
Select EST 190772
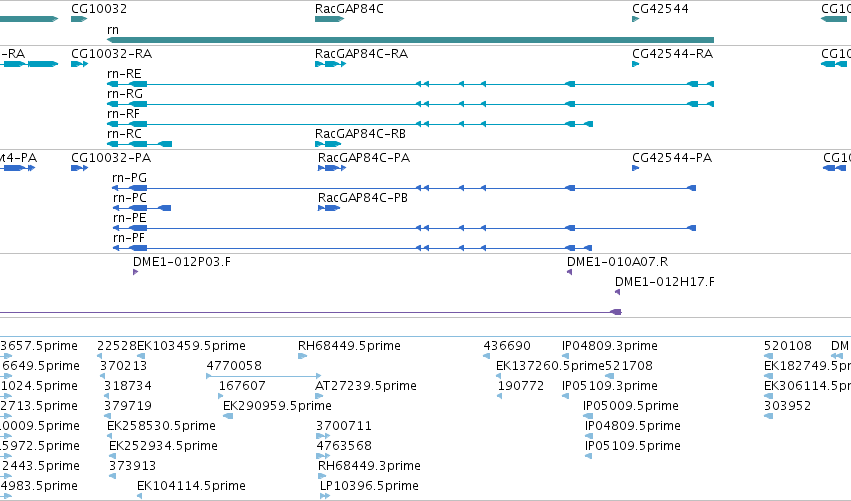(x=520, y=386)
